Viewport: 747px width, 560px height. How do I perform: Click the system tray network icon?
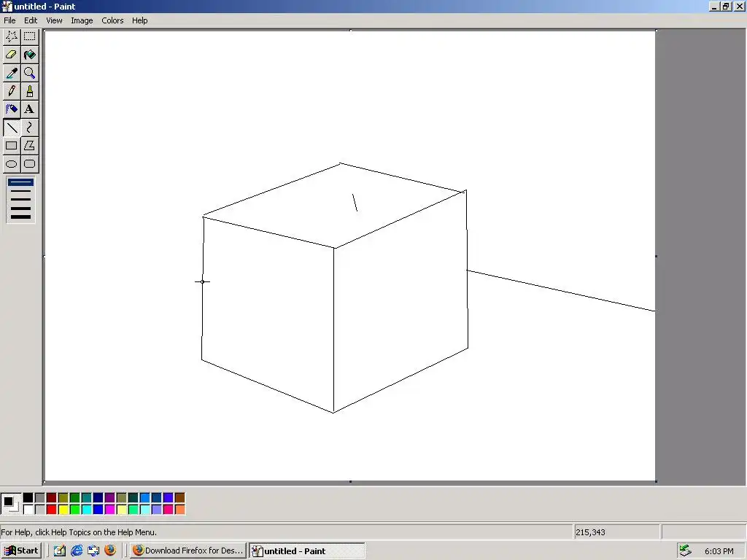tap(685, 551)
